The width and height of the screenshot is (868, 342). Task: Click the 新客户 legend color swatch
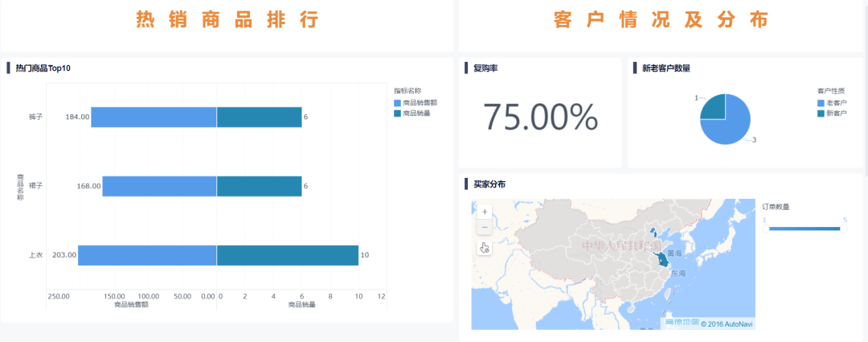[x=821, y=113]
